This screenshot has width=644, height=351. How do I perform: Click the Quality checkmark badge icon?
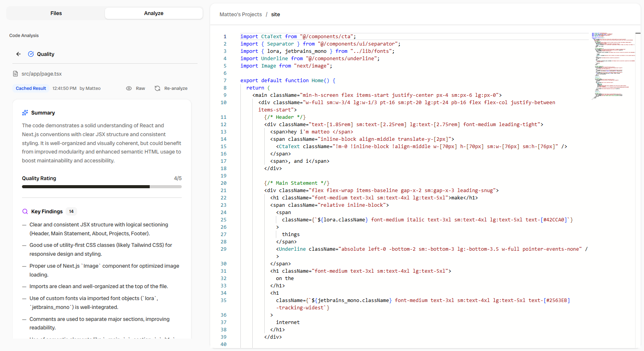(31, 54)
